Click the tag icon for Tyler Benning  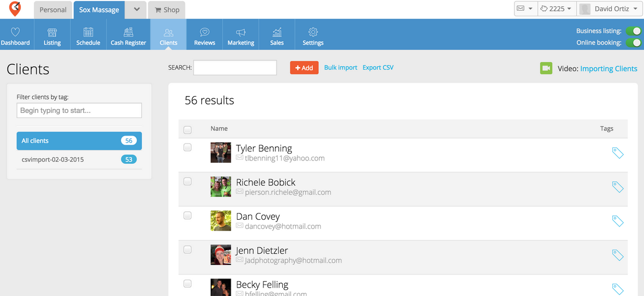(x=617, y=153)
